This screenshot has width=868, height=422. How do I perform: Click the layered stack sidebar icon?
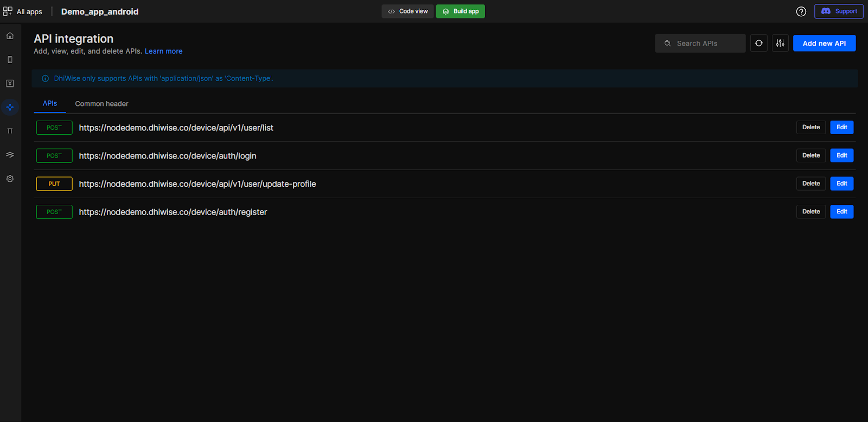(x=10, y=155)
